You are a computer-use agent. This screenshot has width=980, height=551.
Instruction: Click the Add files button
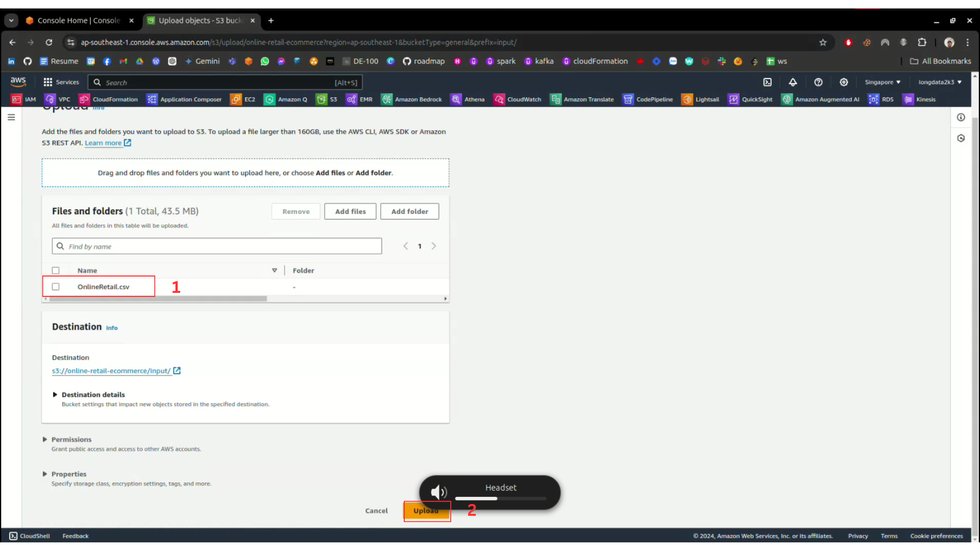pos(350,211)
